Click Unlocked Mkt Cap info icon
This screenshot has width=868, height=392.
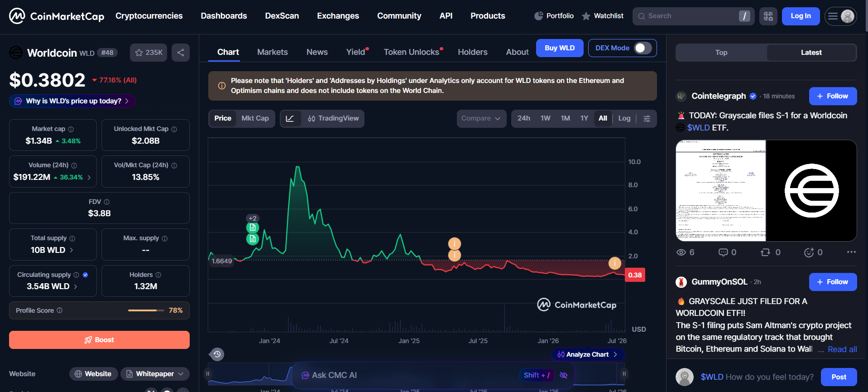click(174, 129)
